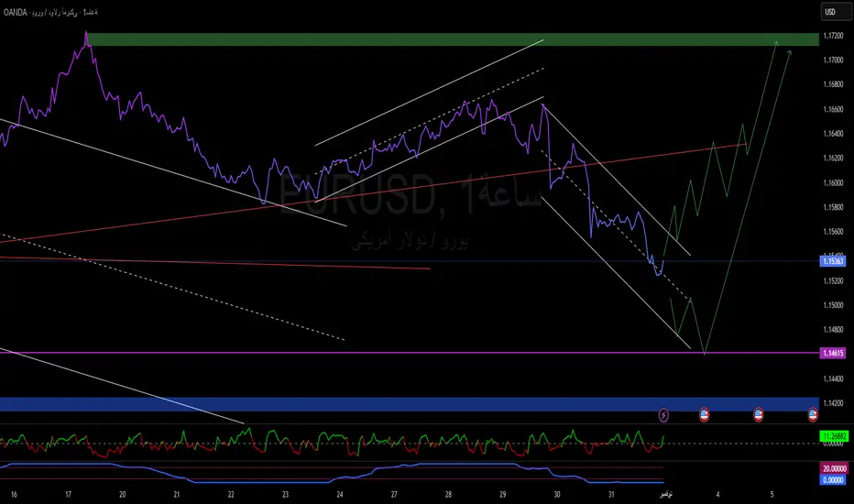Click the green indicator value 11.26882

[x=834, y=436]
